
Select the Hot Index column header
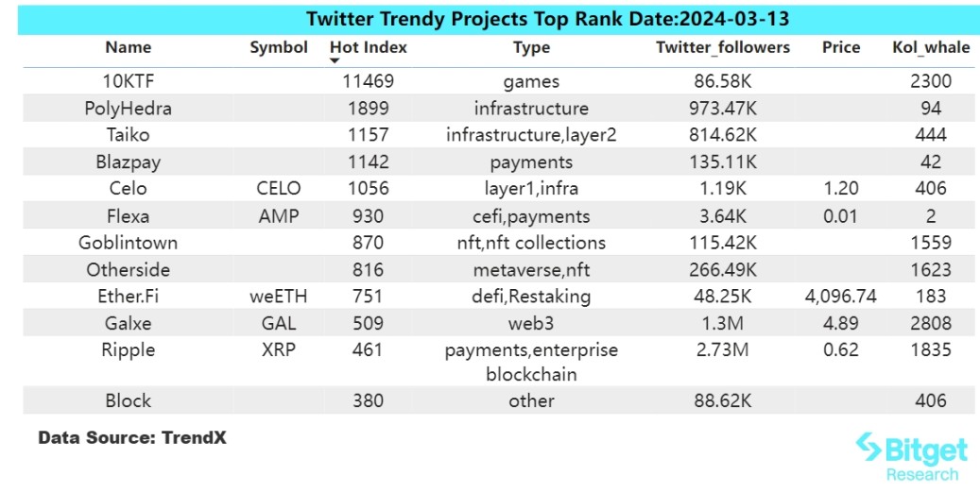pos(369,47)
